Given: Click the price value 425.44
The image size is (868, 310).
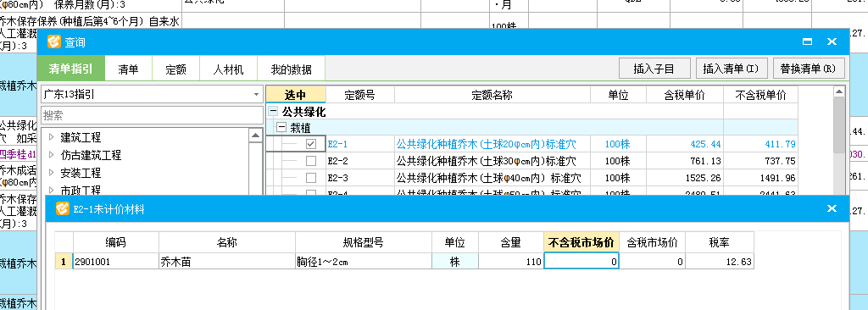Looking at the screenshot, I should 705,145.
